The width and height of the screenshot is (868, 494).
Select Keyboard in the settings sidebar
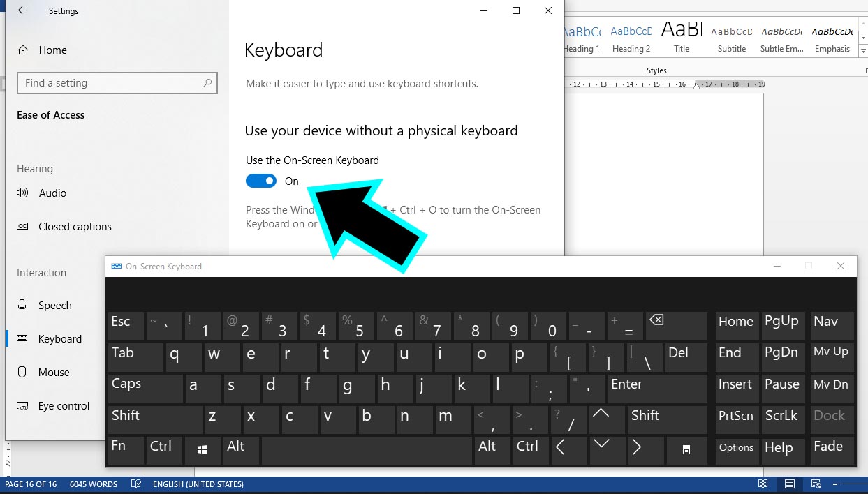tap(50, 339)
